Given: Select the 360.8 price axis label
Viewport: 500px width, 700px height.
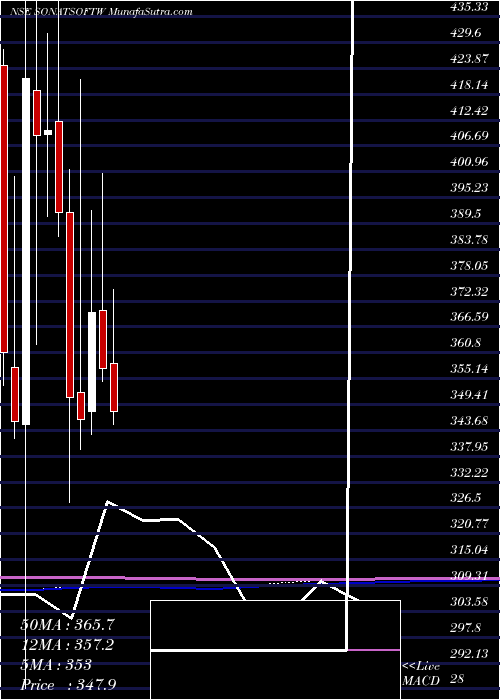Looking at the screenshot, I should (465, 343).
